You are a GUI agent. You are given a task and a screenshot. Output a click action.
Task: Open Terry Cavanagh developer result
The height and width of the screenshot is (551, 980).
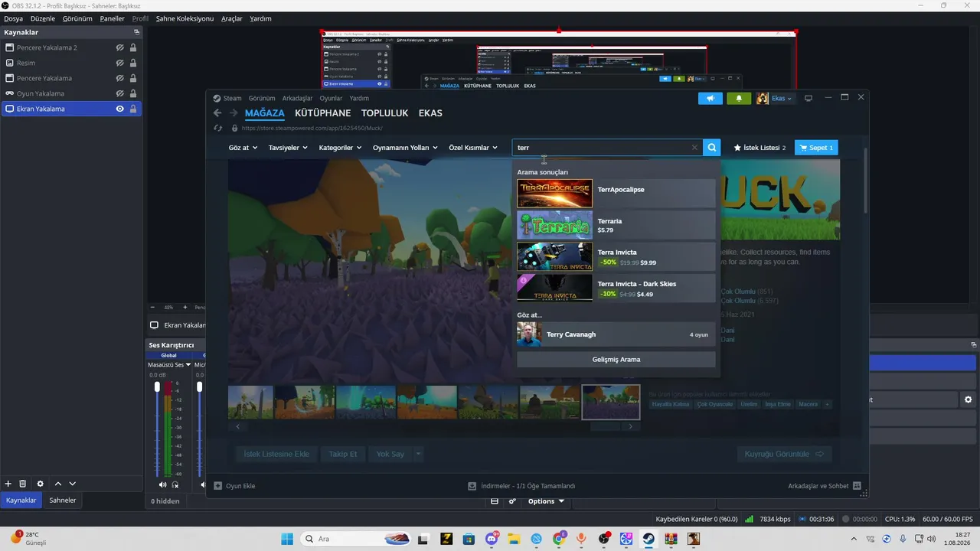[616, 334]
